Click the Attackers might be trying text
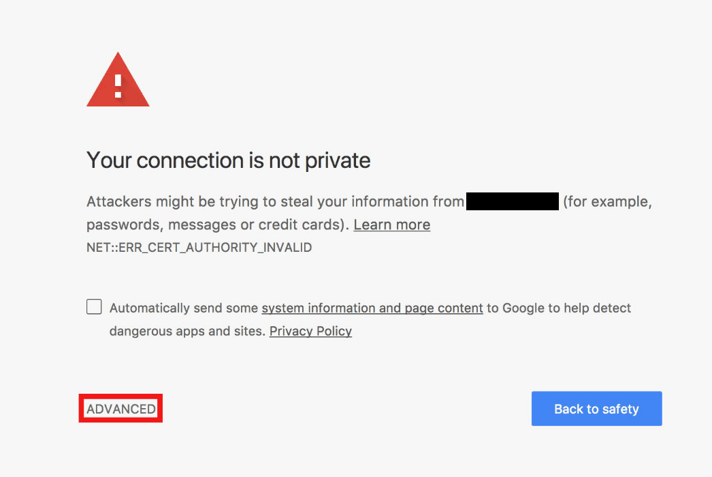This screenshot has width=712, height=477. (x=174, y=201)
